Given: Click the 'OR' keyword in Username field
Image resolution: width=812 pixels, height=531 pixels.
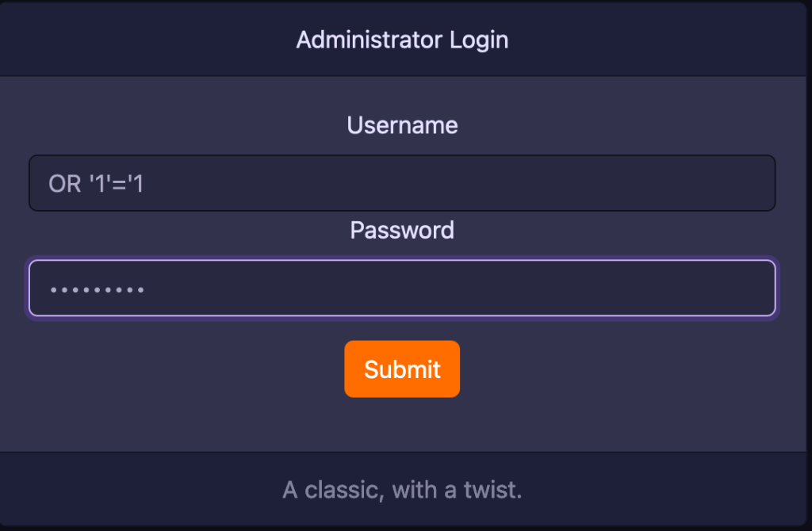Looking at the screenshot, I should 65,184.
